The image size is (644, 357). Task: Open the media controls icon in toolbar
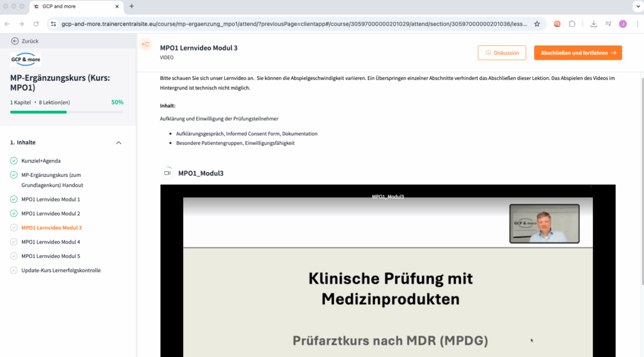coord(608,24)
